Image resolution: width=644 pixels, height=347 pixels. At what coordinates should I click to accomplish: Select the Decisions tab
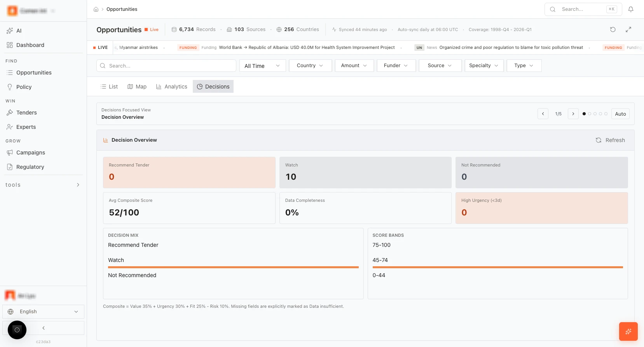pyautogui.click(x=213, y=87)
